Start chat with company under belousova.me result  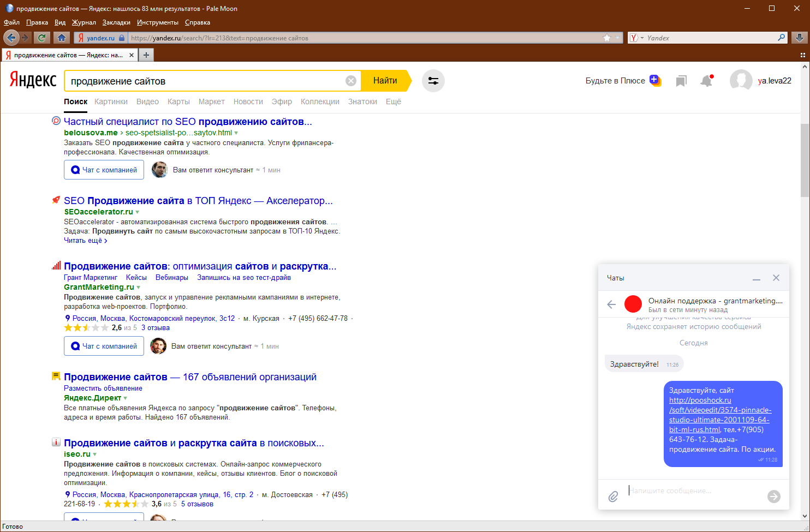pyautogui.click(x=104, y=170)
